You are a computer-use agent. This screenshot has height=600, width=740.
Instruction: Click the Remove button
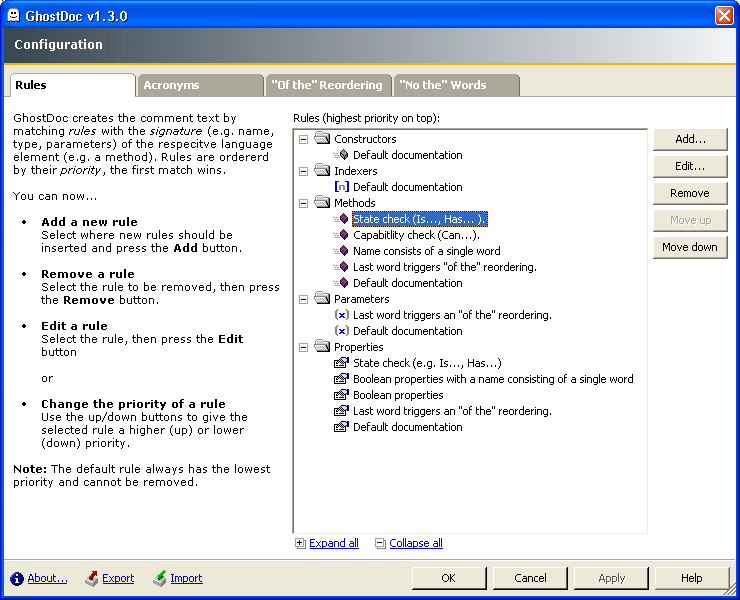click(690, 193)
